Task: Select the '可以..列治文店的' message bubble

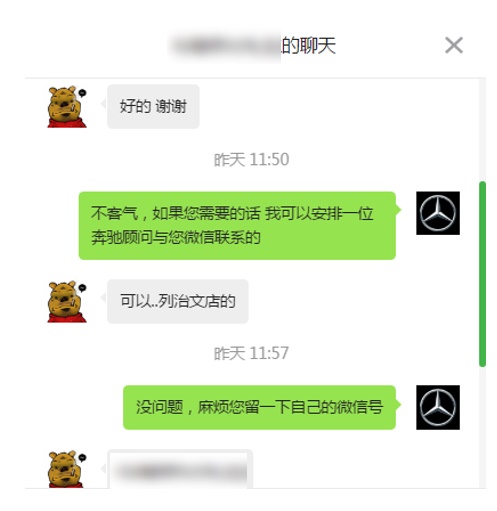Action: click(178, 301)
